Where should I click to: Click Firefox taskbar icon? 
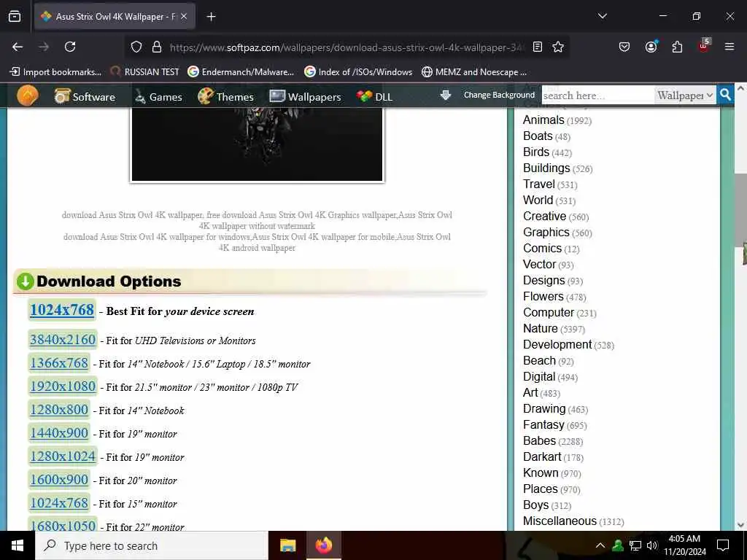323,545
